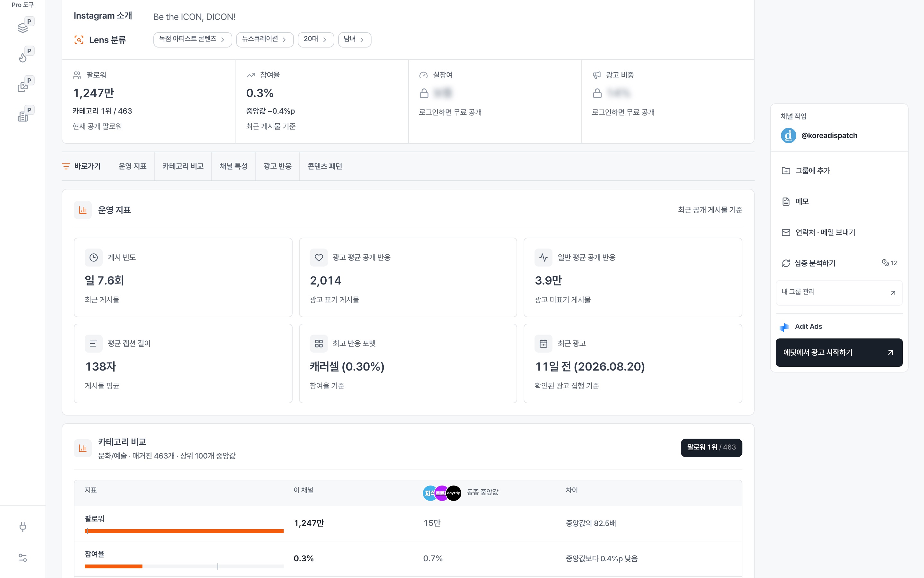The width and height of the screenshot is (924, 578).
Task: Jump to the 채널 특성 tab
Action: pyautogui.click(x=233, y=166)
